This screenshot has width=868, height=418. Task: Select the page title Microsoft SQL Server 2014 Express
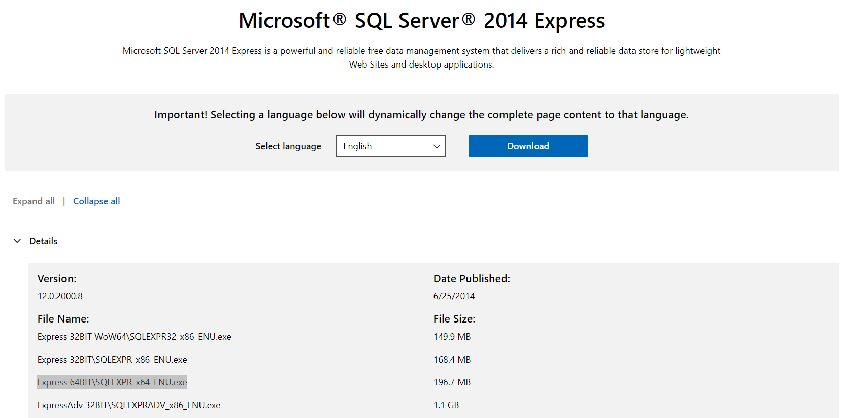click(421, 21)
